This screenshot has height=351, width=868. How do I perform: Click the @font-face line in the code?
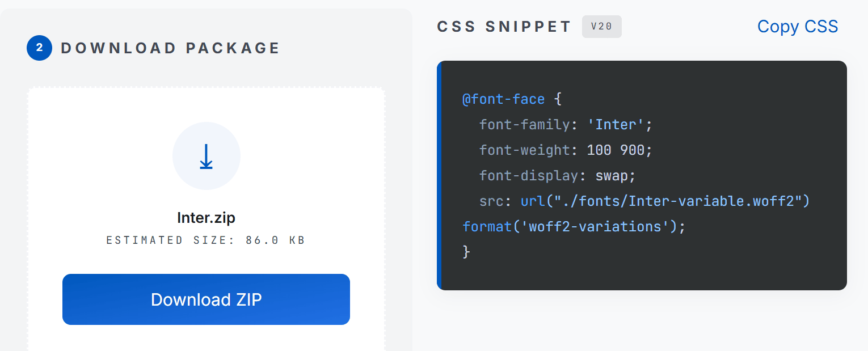512,99
